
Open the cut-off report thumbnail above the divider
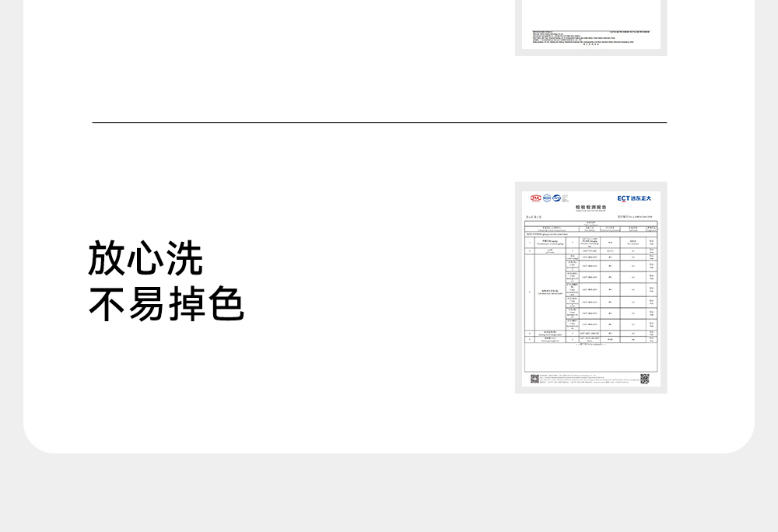[591, 28]
